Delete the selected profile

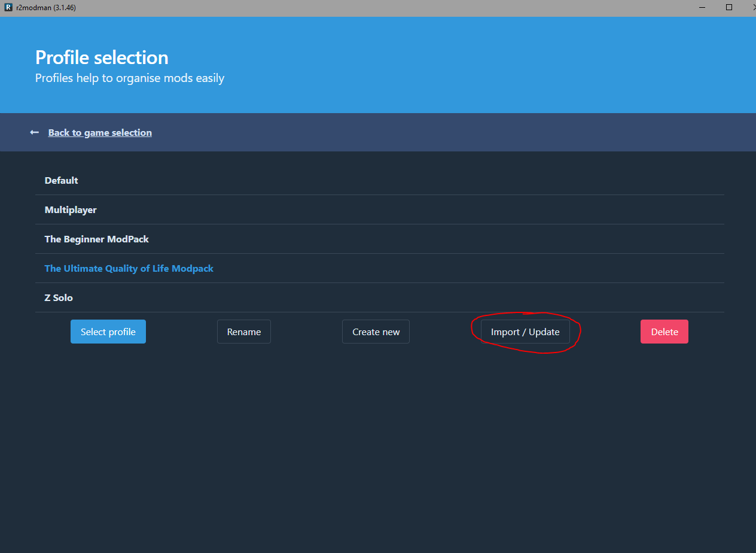tap(664, 332)
